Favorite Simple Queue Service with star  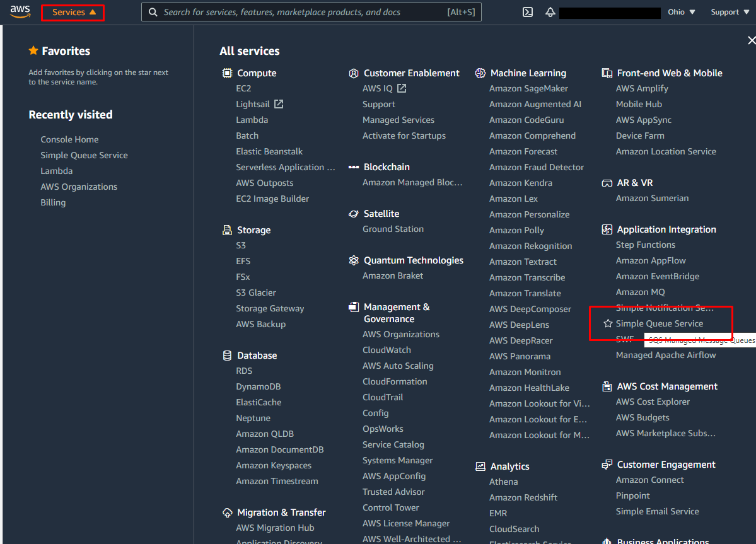click(608, 323)
